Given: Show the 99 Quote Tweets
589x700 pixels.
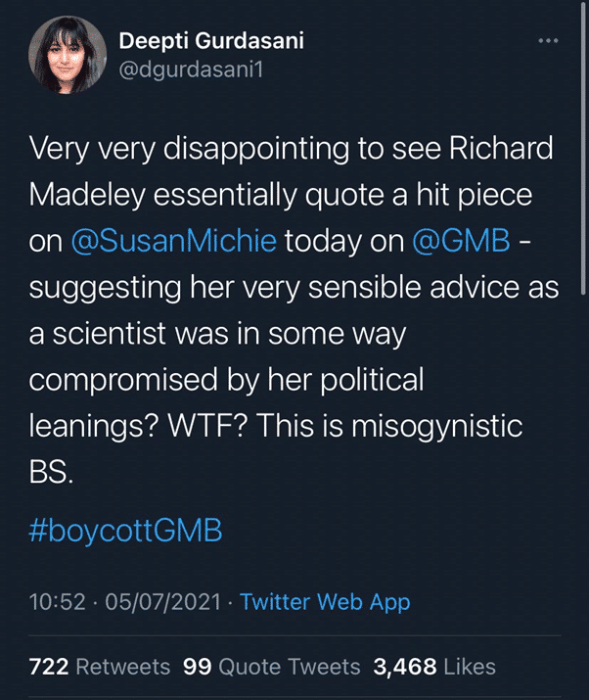Looking at the screenshot, I should point(272,667).
